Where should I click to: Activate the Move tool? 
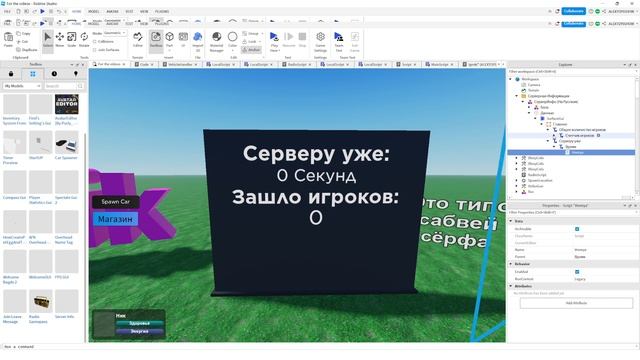pos(60,40)
